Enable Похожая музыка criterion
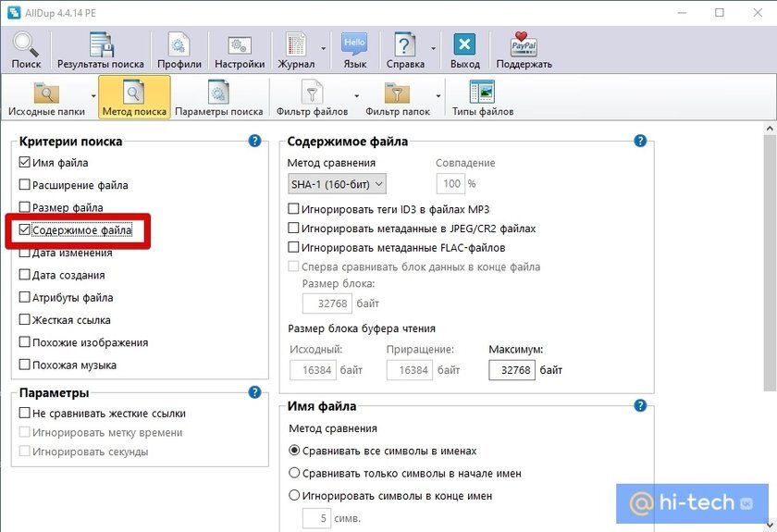This screenshot has width=777, height=532. pyautogui.click(x=24, y=365)
